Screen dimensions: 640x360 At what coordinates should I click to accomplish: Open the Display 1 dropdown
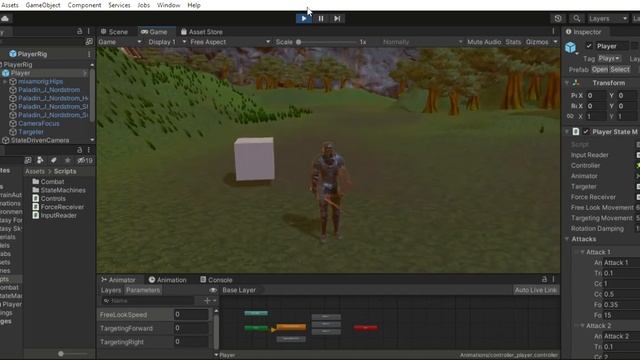coord(167,42)
